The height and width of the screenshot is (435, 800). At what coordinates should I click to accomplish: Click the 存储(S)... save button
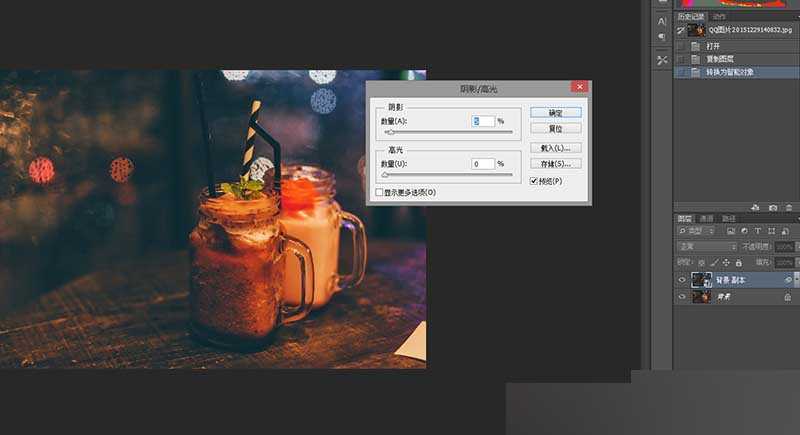[556, 163]
